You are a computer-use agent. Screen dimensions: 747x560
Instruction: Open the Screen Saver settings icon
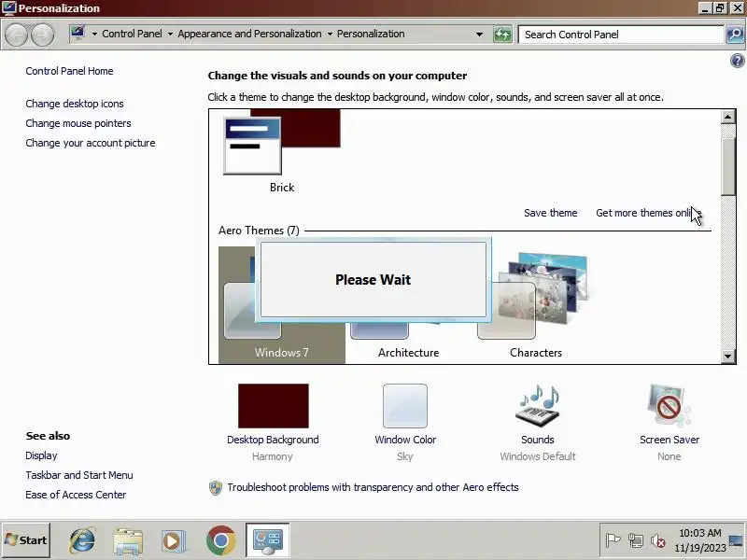pyautogui.click(x=669, y=406)
